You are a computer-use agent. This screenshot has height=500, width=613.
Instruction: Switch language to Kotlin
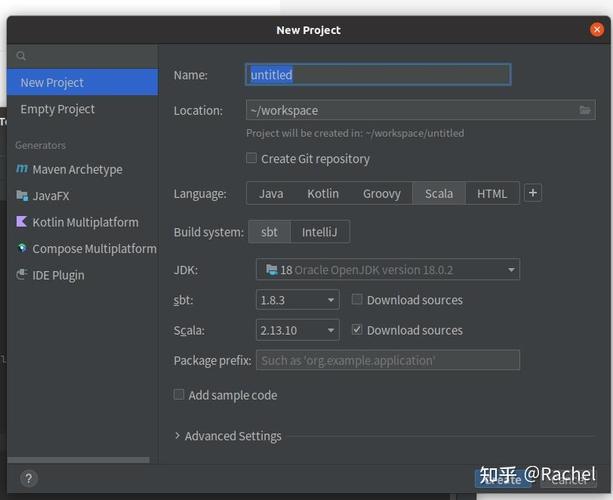tap(323, 194)
